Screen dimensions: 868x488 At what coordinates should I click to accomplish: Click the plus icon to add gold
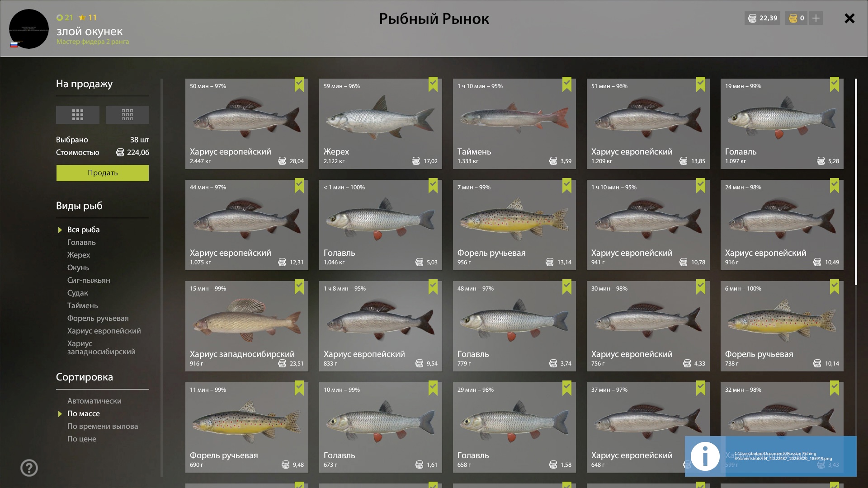(816, 18)
